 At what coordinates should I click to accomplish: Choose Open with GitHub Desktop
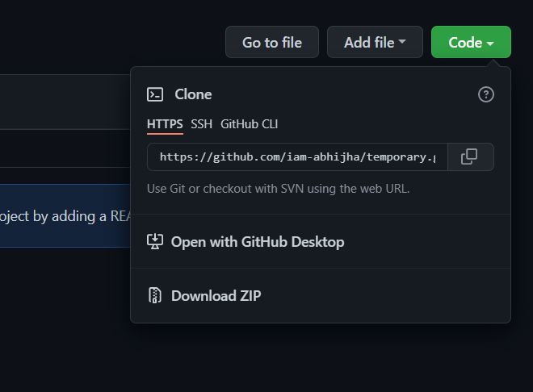[257, 242]
